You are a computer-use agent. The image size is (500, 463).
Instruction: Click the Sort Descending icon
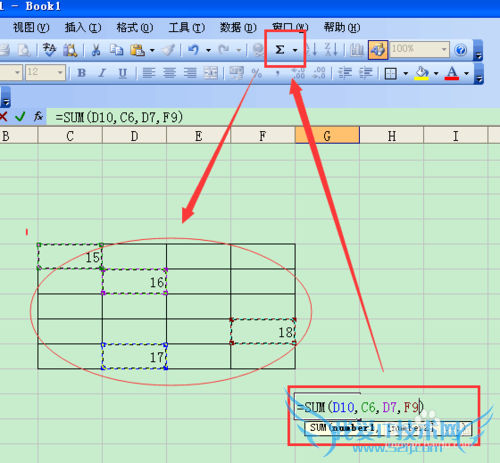pyautogui.click(x=331, y=50)
